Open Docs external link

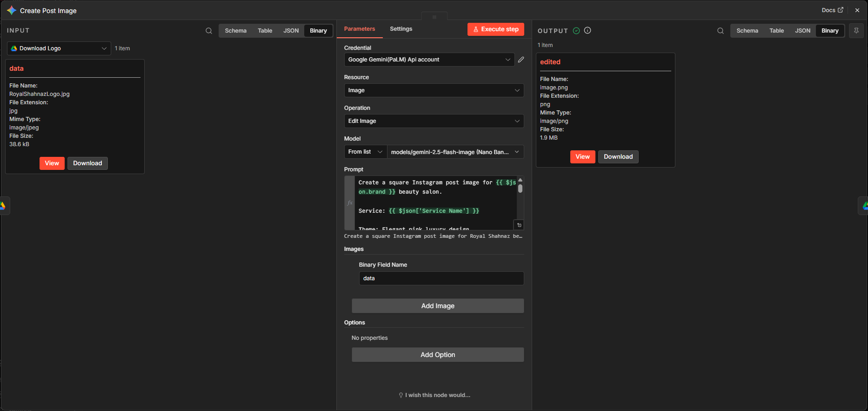coord(832,10)
